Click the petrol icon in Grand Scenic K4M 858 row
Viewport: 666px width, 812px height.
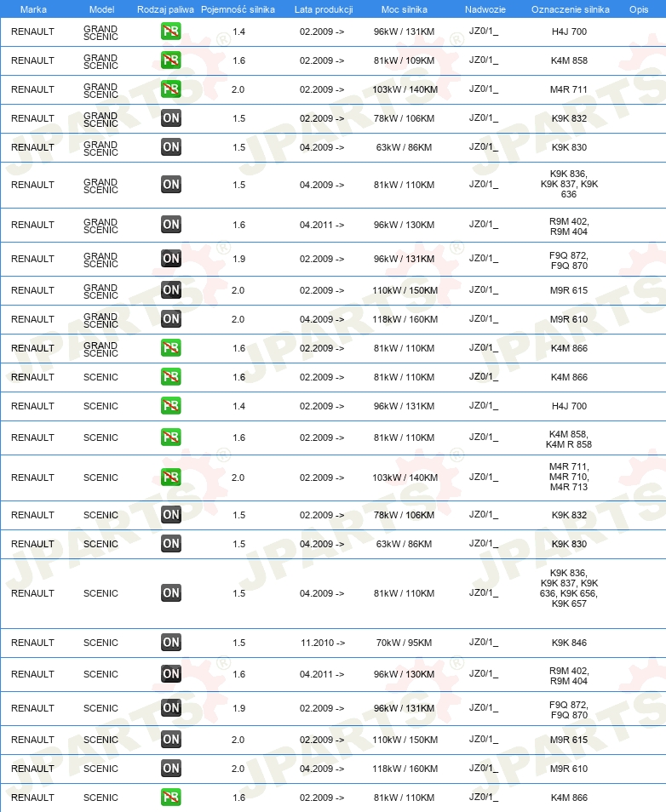pos(171,60)
